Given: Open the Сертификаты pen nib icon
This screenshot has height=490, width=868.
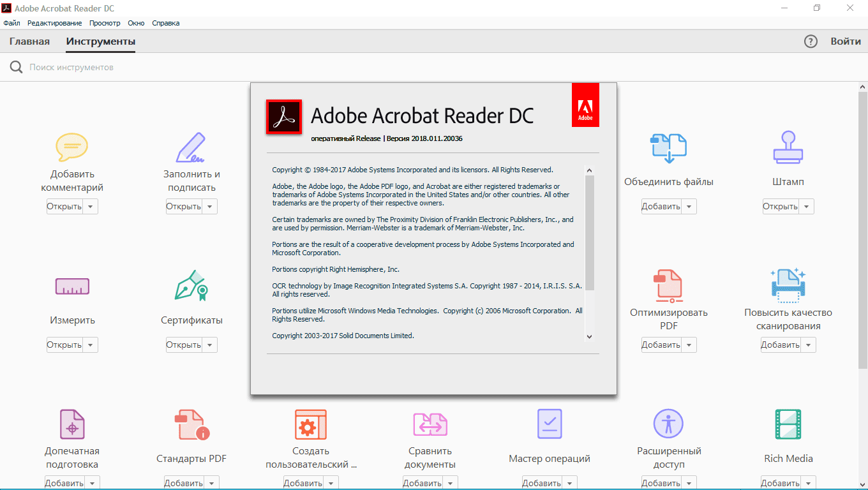Looking at the screenshot, I should pos(191,286).
